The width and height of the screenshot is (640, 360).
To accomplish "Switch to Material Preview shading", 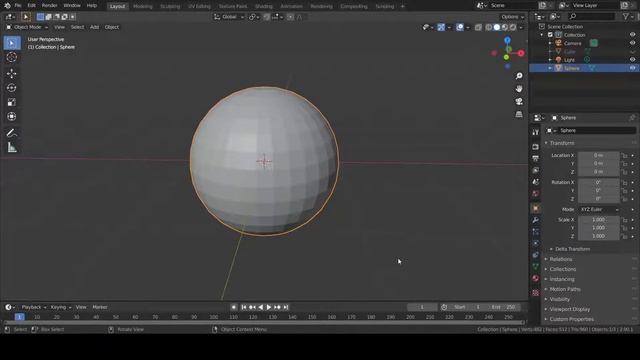I will (505, 27).
